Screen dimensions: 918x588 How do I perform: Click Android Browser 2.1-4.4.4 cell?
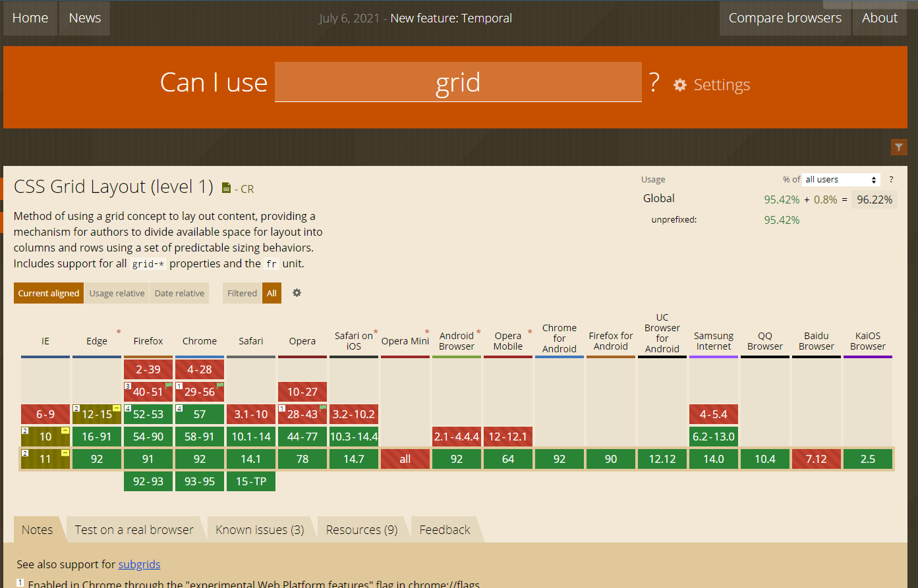tap(457, 437)
